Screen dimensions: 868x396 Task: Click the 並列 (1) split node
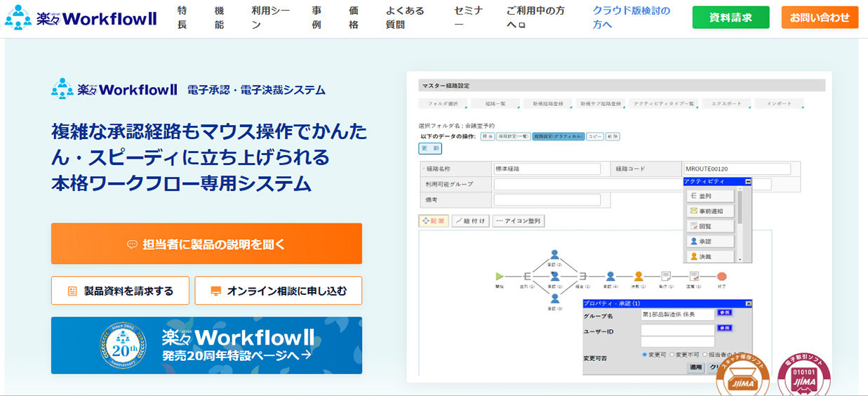click(x=527, y=277)
